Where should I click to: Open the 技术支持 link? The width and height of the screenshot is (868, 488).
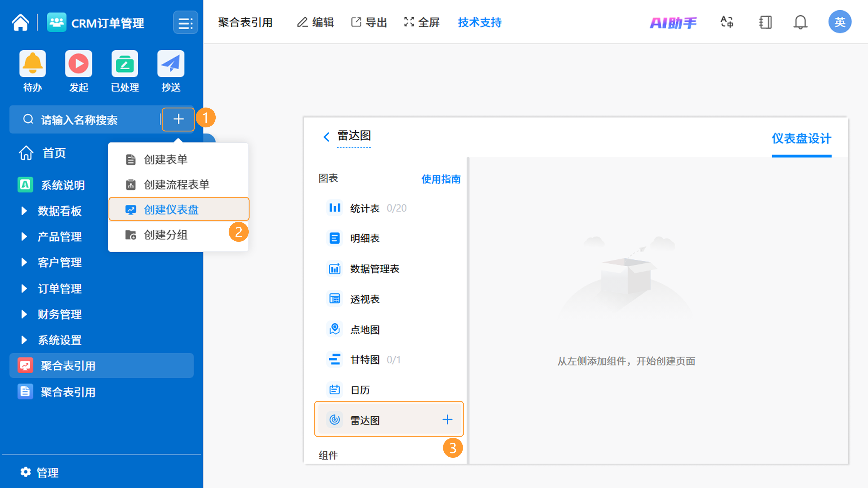pos(480,23)
